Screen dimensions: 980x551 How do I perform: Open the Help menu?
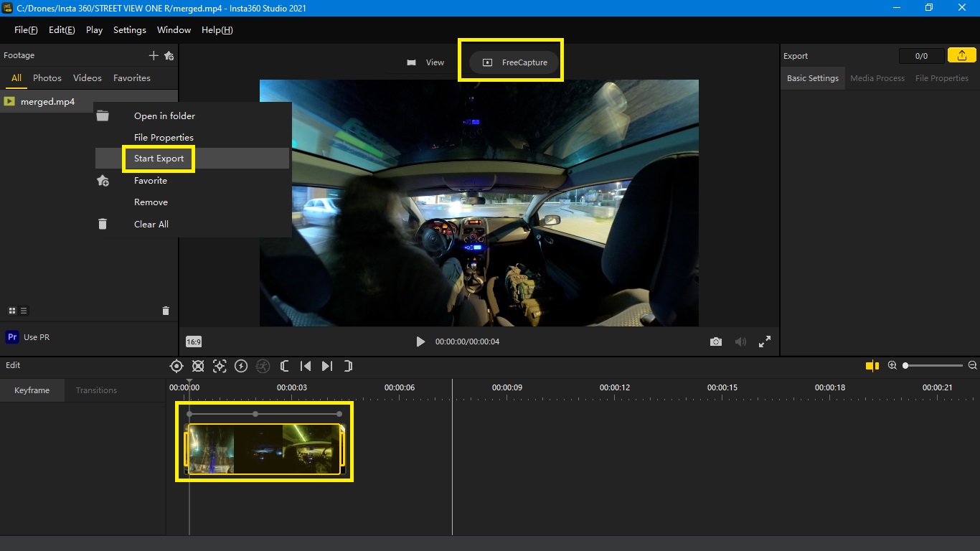[x=217, y=30]
